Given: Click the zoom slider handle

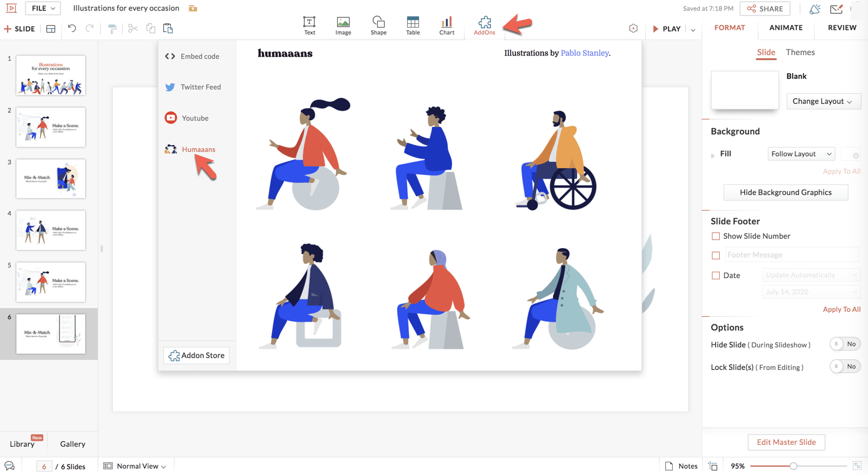Looking at the screenshot, I should tap(793, 466).
